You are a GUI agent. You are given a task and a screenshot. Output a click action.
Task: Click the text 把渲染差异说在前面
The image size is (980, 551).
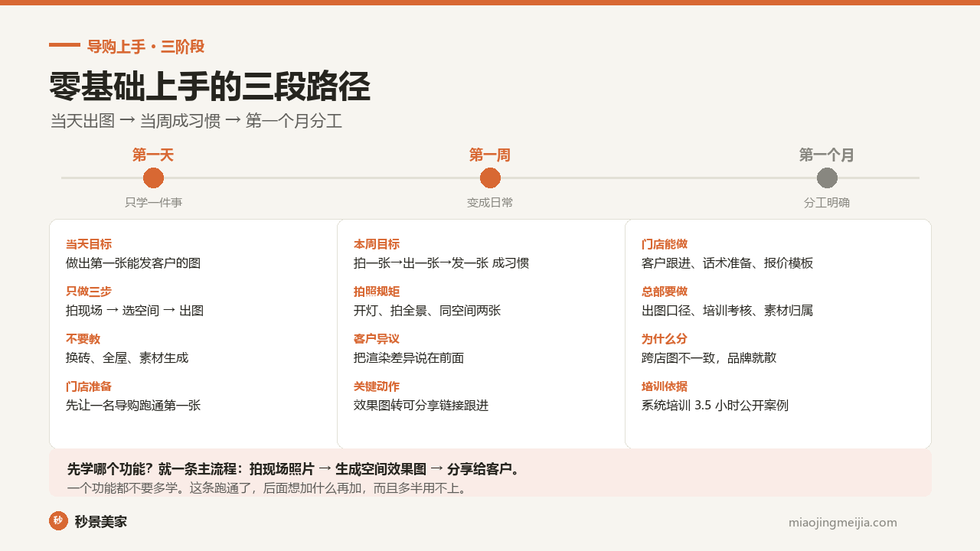(x=409, y=358)
